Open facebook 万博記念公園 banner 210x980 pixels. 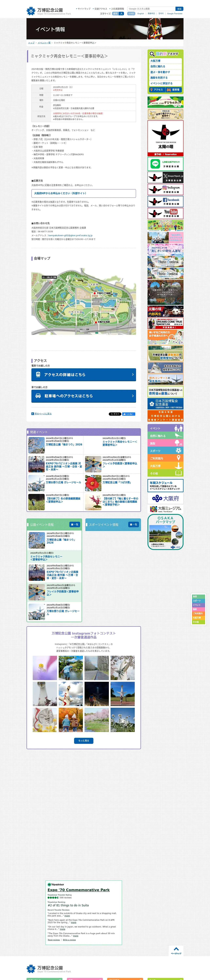coord(165,202)
